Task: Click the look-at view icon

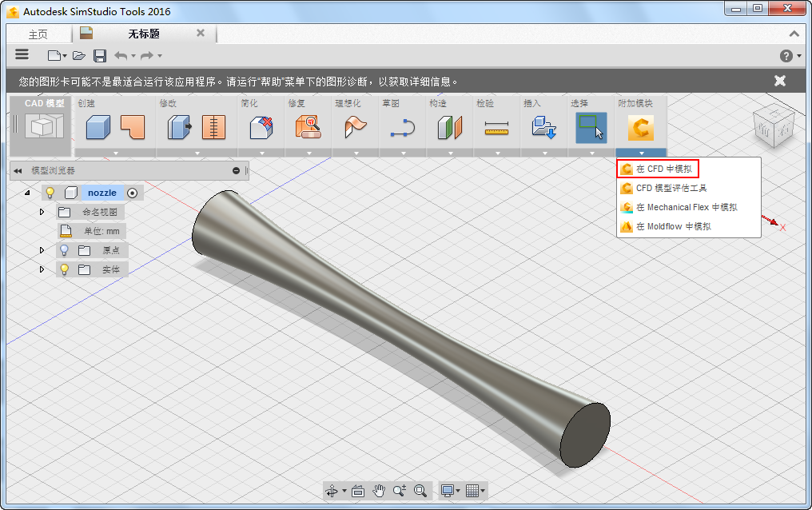Action: 358,490
